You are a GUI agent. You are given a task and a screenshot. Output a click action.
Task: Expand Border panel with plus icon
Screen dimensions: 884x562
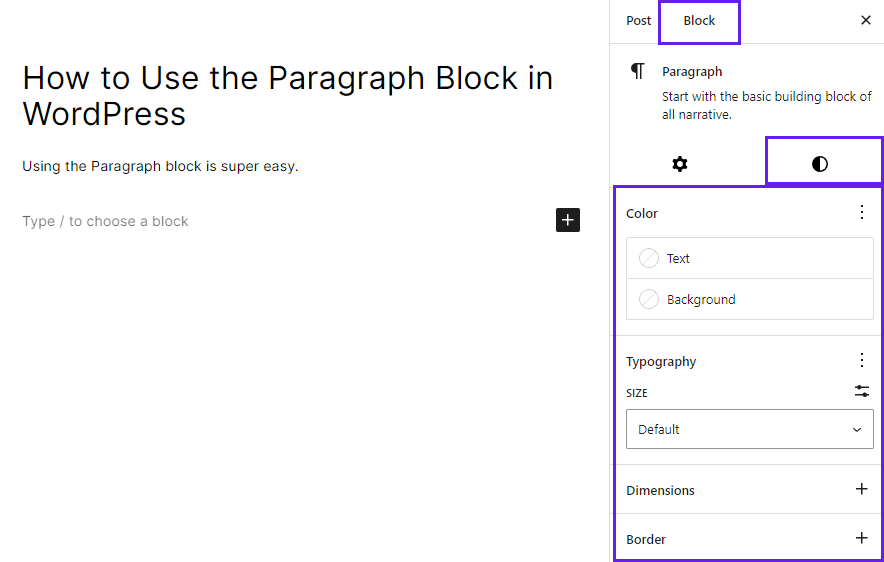coord(861,538)
